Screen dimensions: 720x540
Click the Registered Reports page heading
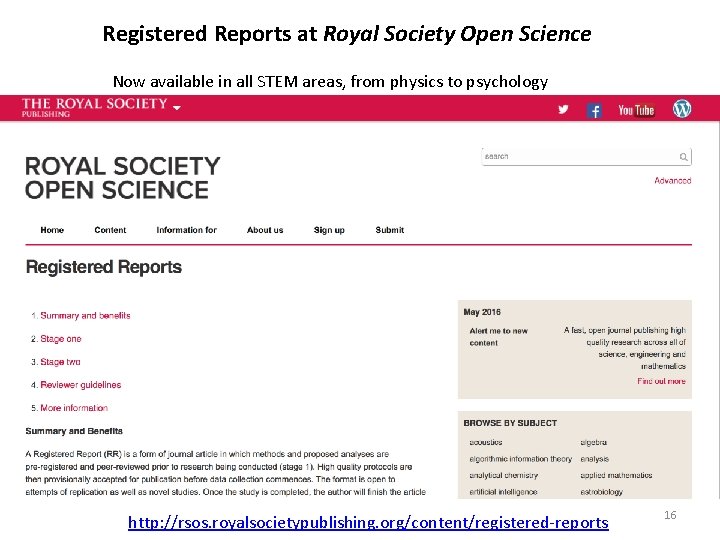click(104, 267)
